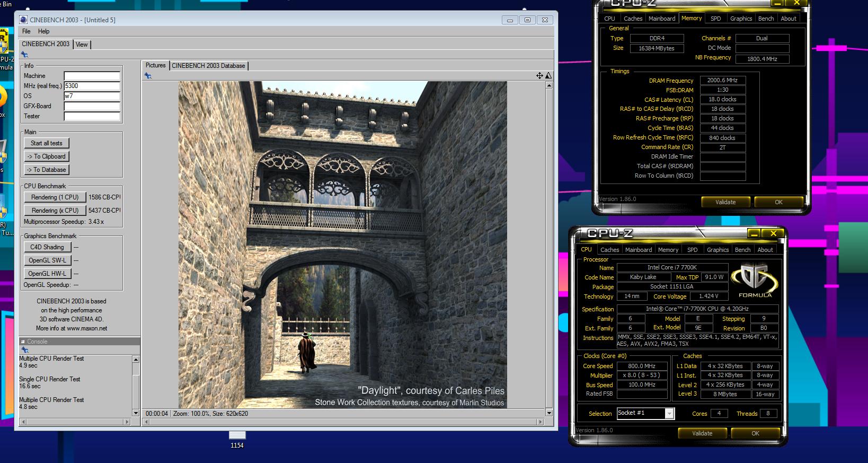Image resolution: width=868 pixels, height=463 pixels.
Task: Open About tab in lower CPU-Z window
Action: coord(765,250)
